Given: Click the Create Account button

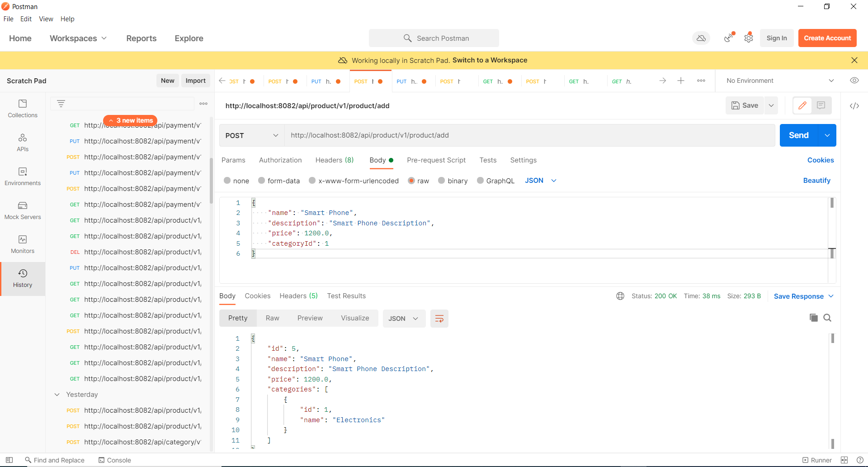Looking at the screenshot, I should click(827, 38).
